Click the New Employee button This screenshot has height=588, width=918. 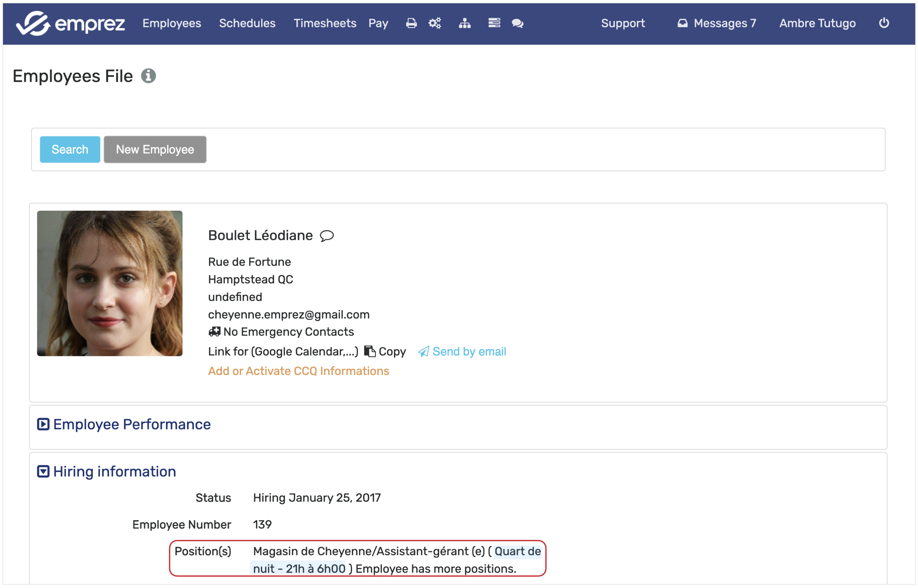click(155, 149)
